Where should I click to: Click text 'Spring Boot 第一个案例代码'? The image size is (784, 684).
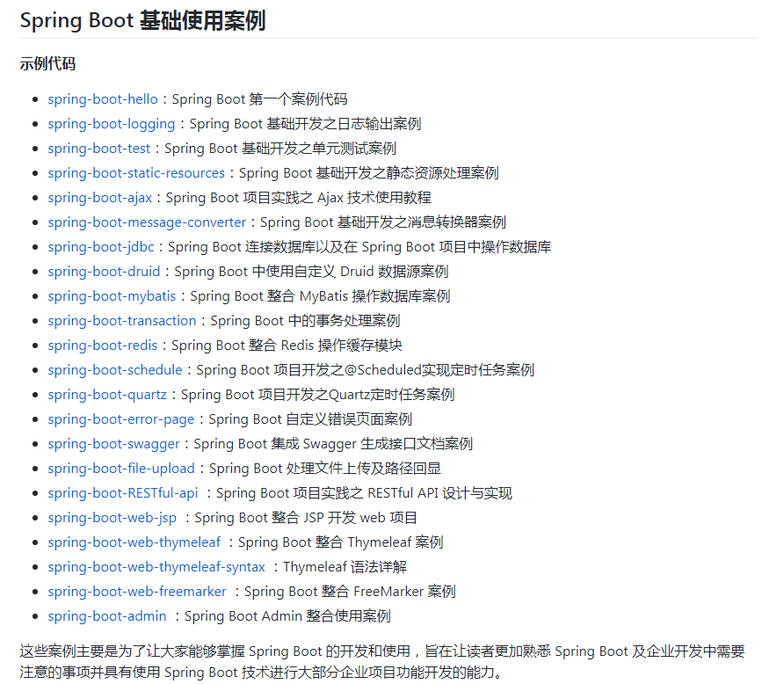(259, 99)
